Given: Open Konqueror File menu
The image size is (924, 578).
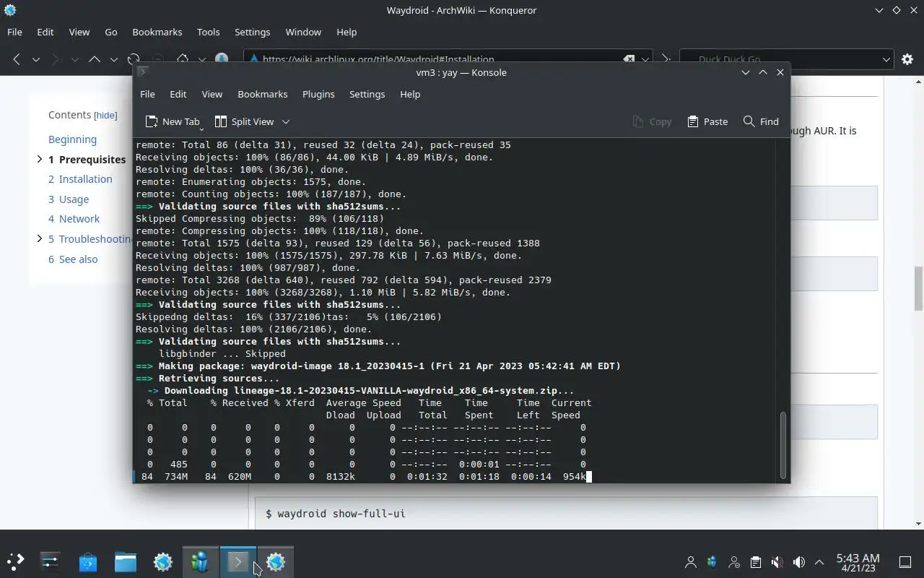Looking at the screenshot, I should (14, 32).
